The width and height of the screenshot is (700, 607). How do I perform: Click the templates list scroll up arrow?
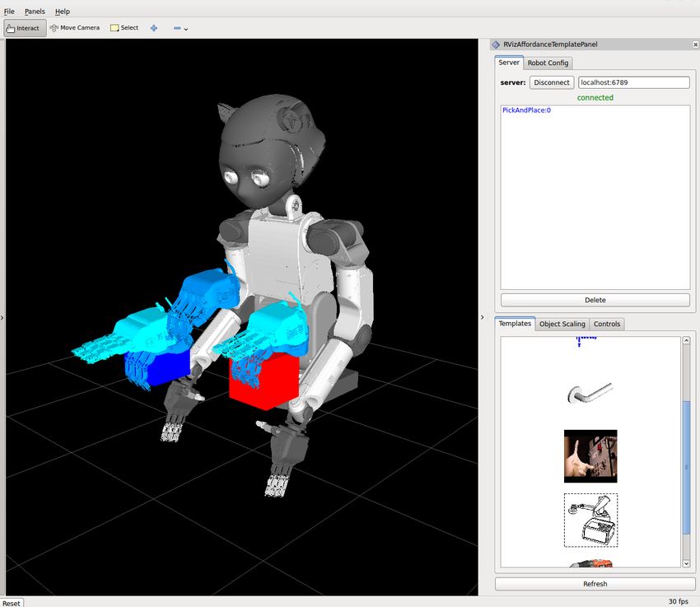click(686, 340)
